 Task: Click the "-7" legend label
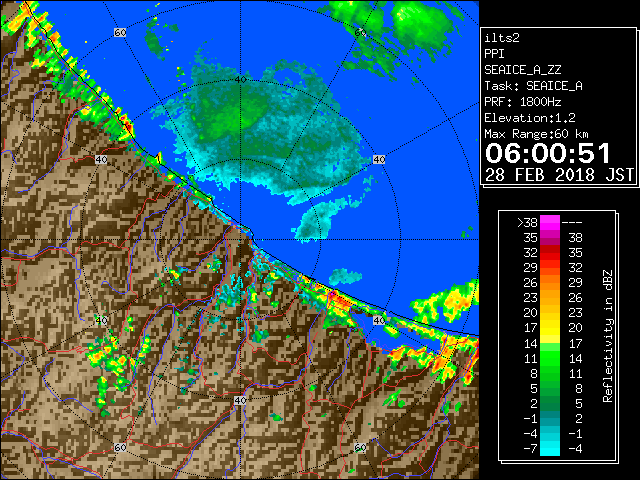click(530, 449)
